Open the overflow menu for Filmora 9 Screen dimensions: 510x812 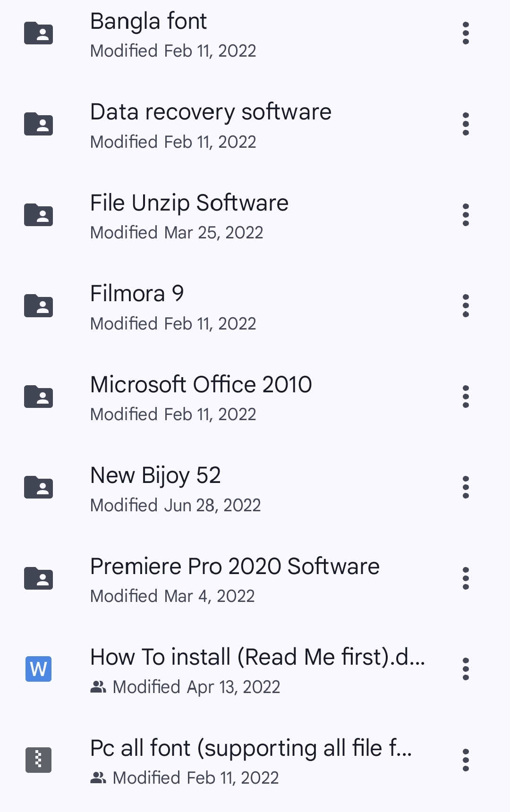pyautogui.click(x=466, y=305)
